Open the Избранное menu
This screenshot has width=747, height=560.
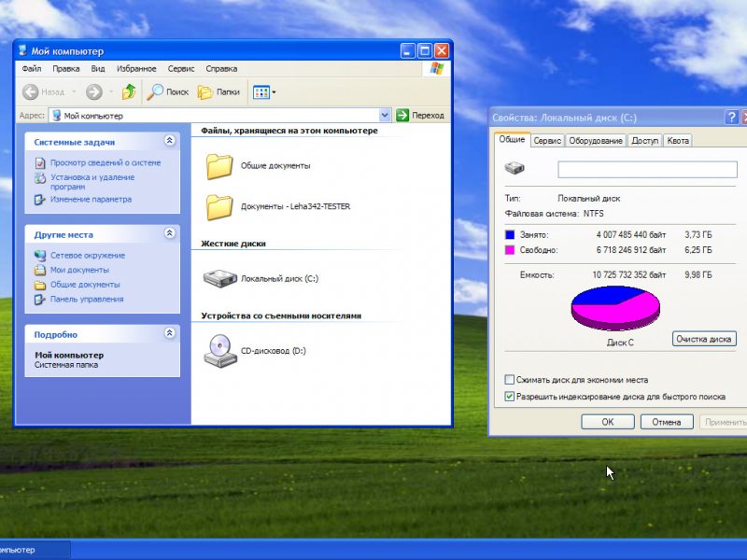point(136,68)
